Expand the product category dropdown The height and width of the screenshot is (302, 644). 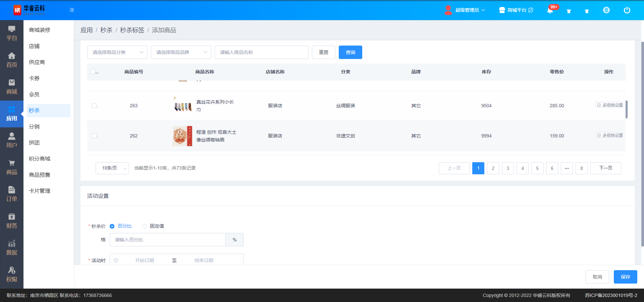117,52
